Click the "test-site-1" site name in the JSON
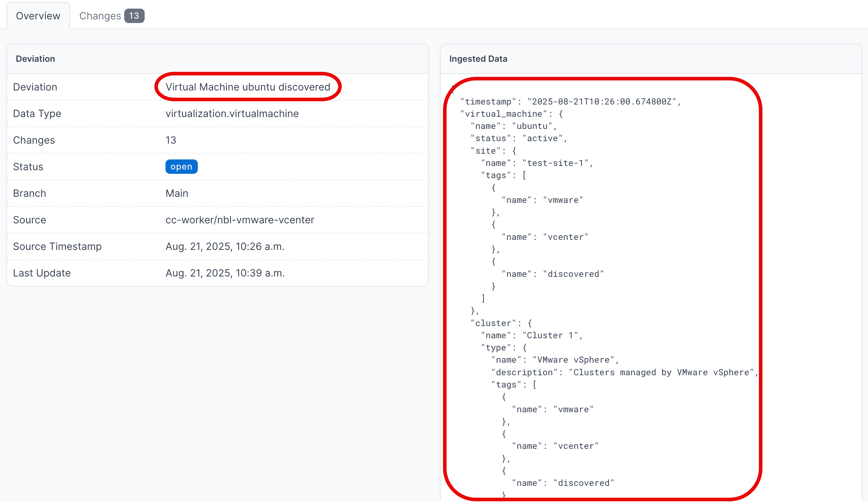This screenshot has height=502, width=868. (556, 163)
